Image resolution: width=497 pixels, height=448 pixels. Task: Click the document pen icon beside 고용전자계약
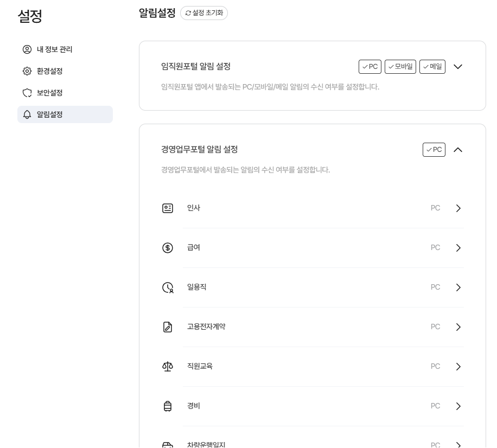tap(168, 327)
